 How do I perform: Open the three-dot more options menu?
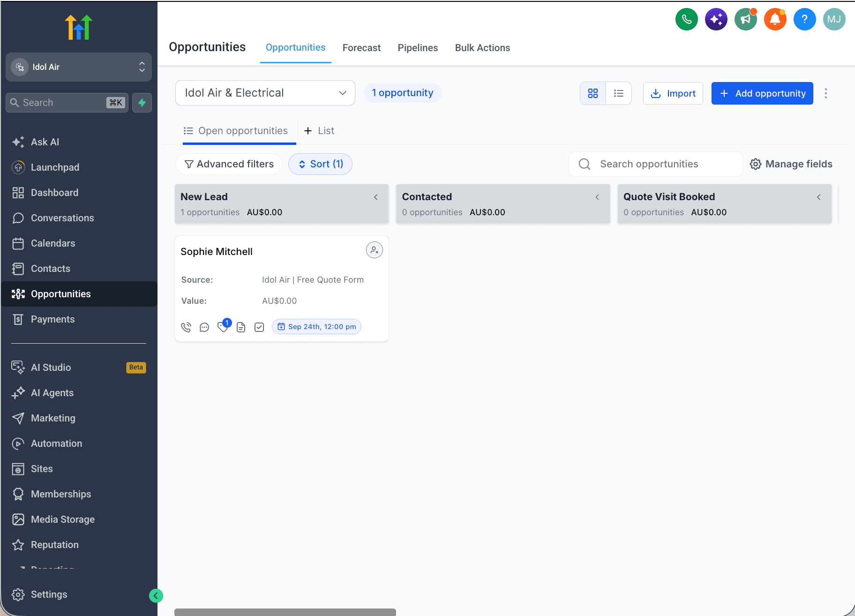pyautogui.click(x=826, y=93)
